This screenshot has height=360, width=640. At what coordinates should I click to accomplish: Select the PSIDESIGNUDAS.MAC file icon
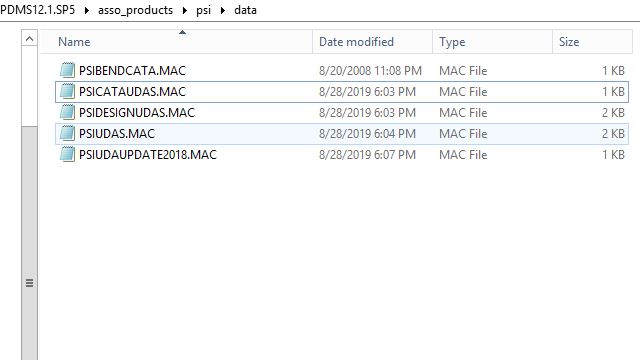[67, 112]
